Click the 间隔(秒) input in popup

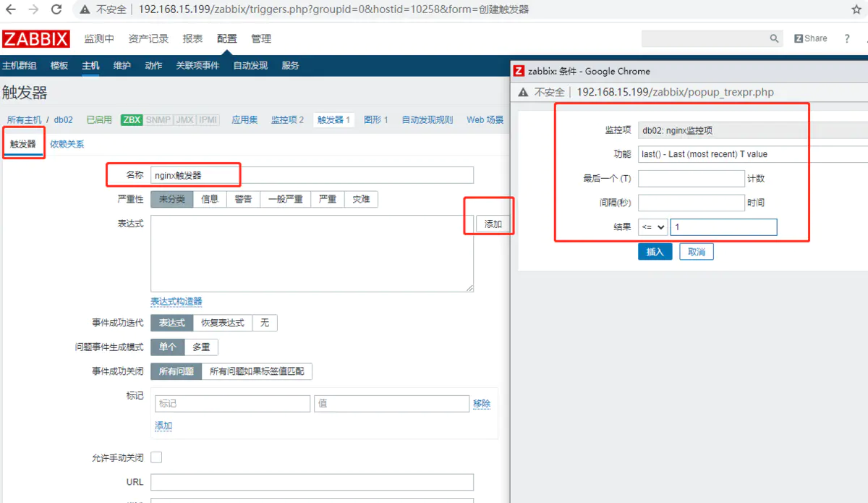click(691, 203)
